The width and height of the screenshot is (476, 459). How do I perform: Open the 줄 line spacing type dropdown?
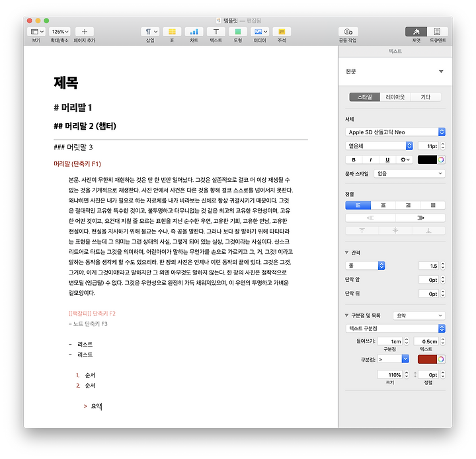coord(365,266)
